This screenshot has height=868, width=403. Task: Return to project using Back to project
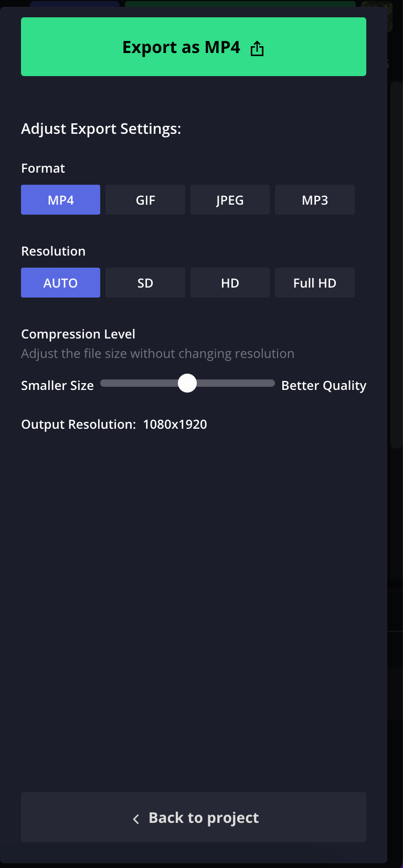point(193,817)
